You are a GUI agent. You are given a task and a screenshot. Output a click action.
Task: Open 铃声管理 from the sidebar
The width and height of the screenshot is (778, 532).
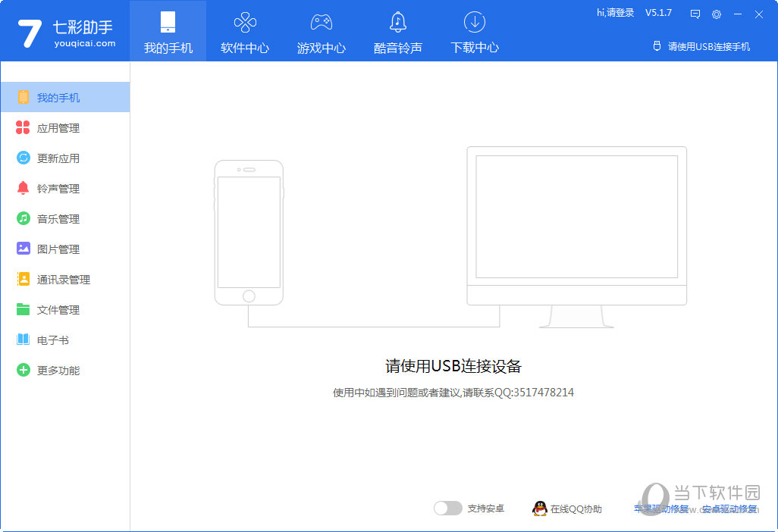tap(65, 189)
